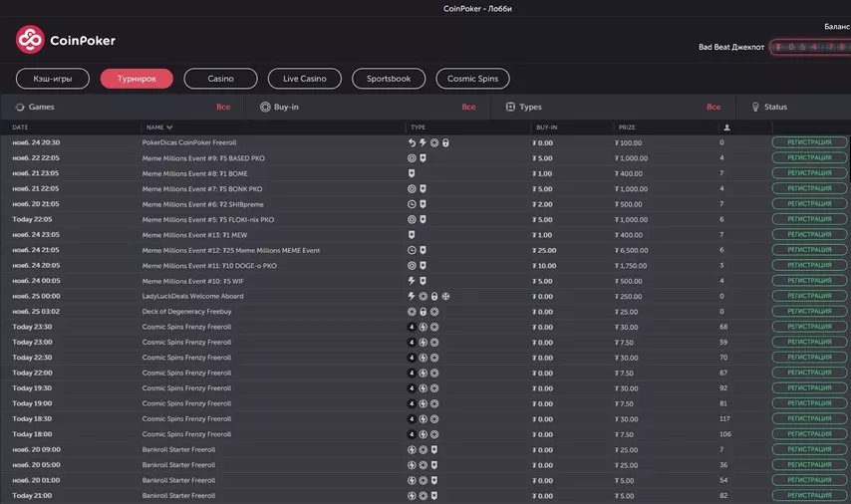Click the tournament list vertical scrollbar

coord(849,158)
